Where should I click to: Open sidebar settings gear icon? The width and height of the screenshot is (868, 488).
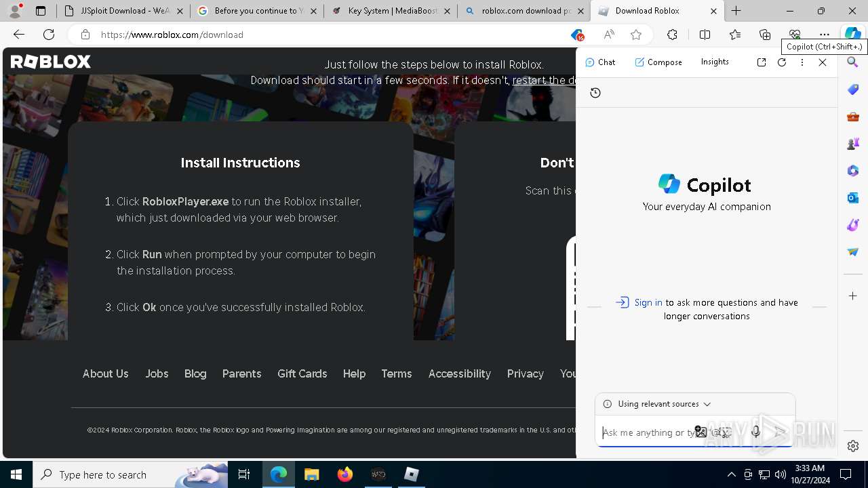[853, 446]
